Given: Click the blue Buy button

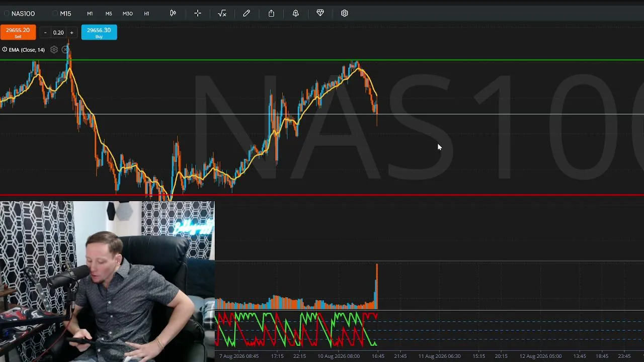Looking at the screenshot, I should point(99,33).
